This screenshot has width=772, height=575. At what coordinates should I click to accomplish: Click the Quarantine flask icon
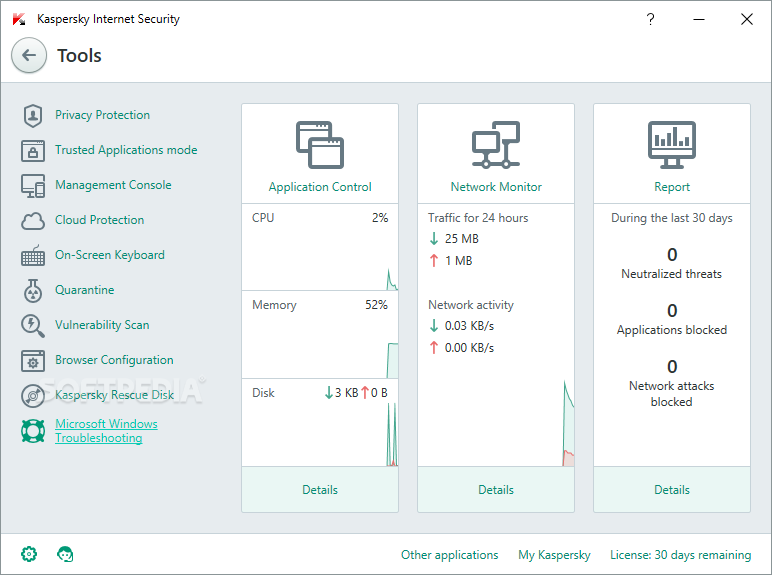[x=33, y=290]
